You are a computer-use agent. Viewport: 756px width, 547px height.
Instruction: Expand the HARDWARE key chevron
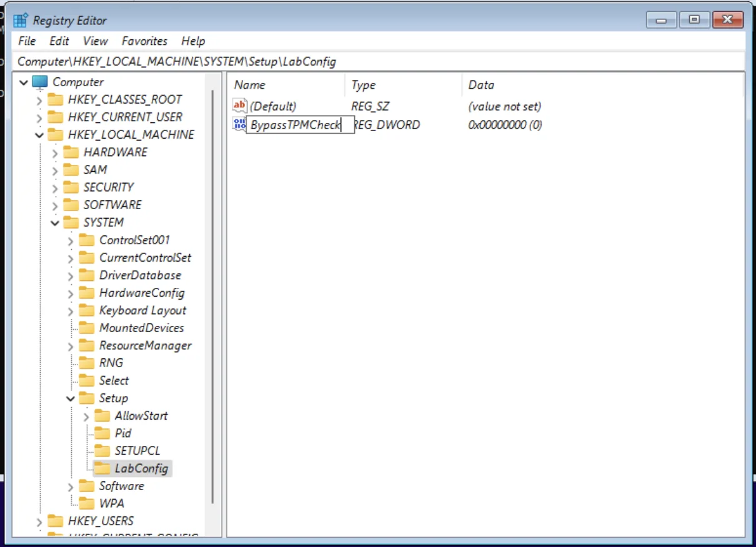55,153
